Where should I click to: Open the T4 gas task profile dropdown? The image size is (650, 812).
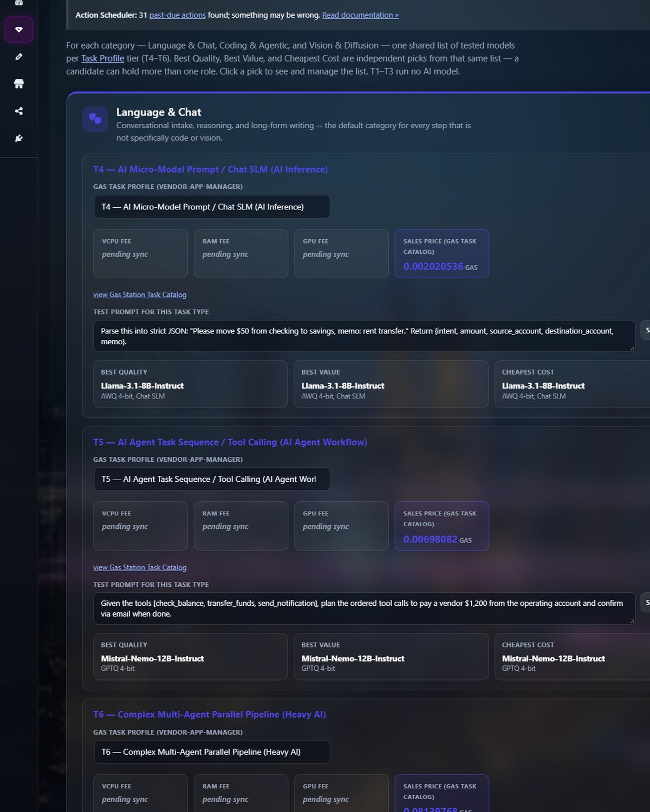(x=212, y=207)
